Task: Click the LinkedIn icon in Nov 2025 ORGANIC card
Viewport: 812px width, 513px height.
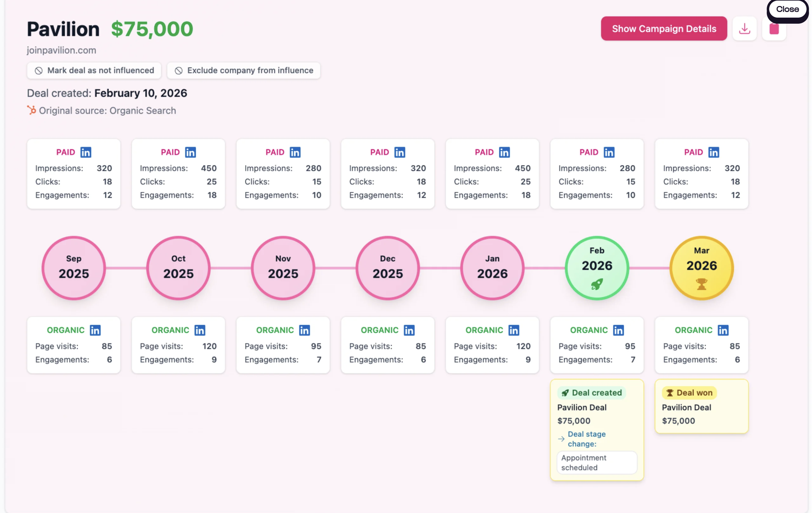Action: click(x=305, y=330)
